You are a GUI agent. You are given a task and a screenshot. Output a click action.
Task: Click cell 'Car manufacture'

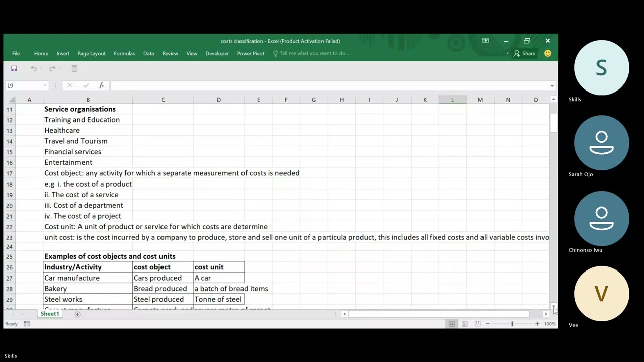coord(88,278)
